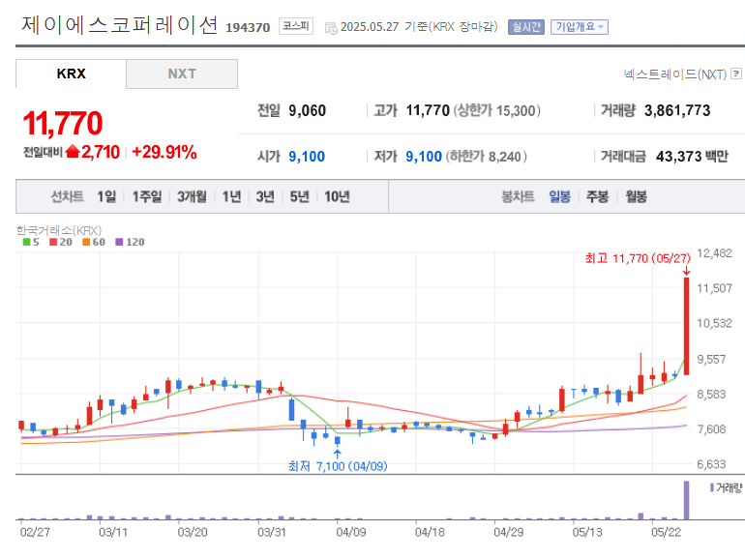Image resolution: width=745 pixels, height=560 pixels.
Task: Switch candlestick chart to 주봉
Action: coord(597,196)
